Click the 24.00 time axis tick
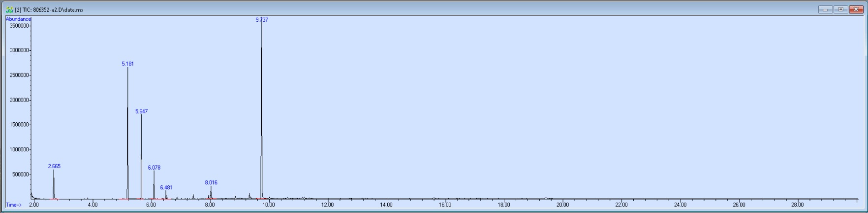 point(680,205)
